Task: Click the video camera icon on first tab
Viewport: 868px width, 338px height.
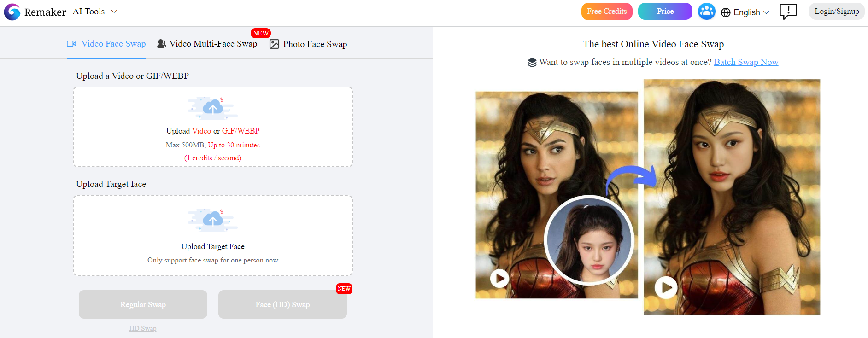Action: click(x=71, y=44)
